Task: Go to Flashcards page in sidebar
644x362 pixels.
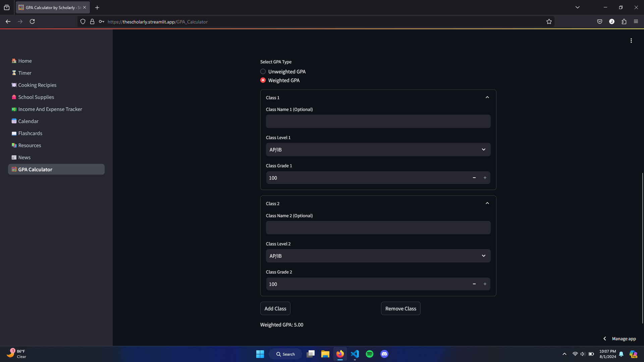Action: click(x=30, y=133)
